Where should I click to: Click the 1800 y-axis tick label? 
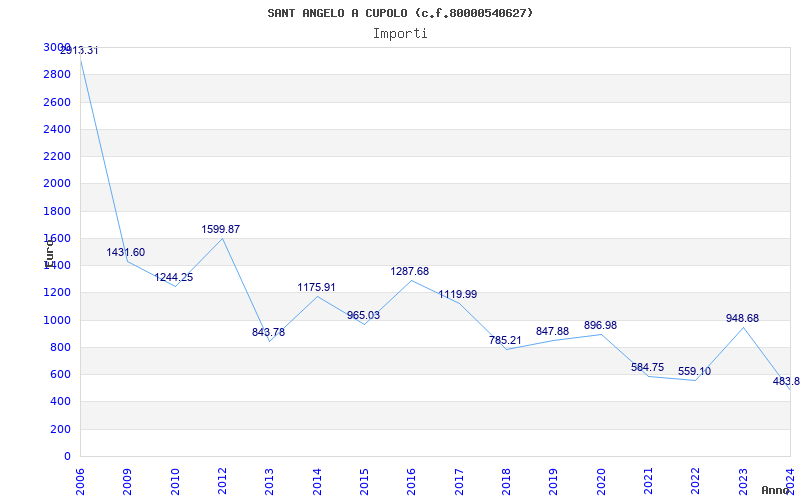[57, 211]
